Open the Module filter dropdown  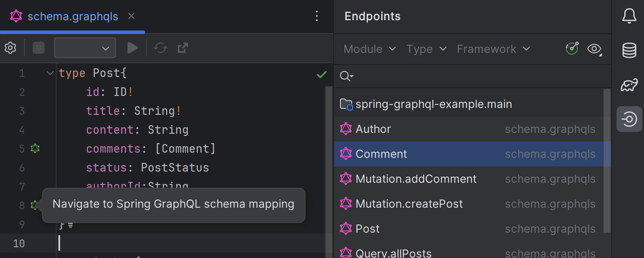369,49
